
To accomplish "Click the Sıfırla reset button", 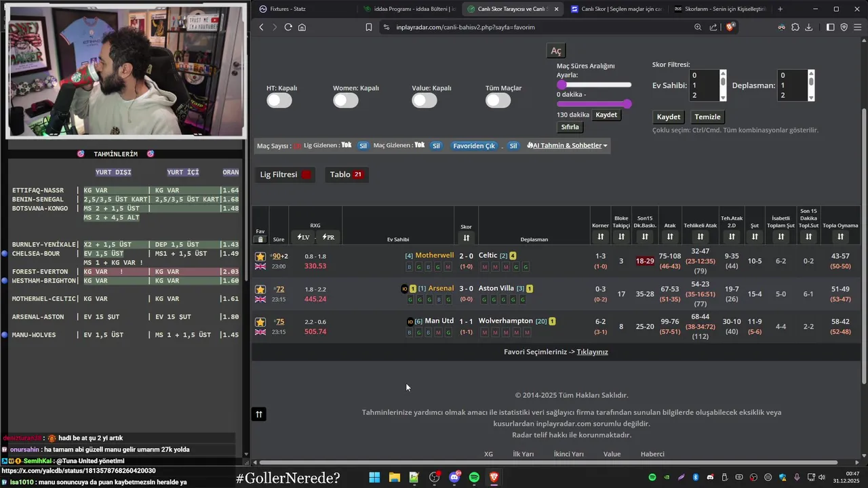I will pos(570,127).
